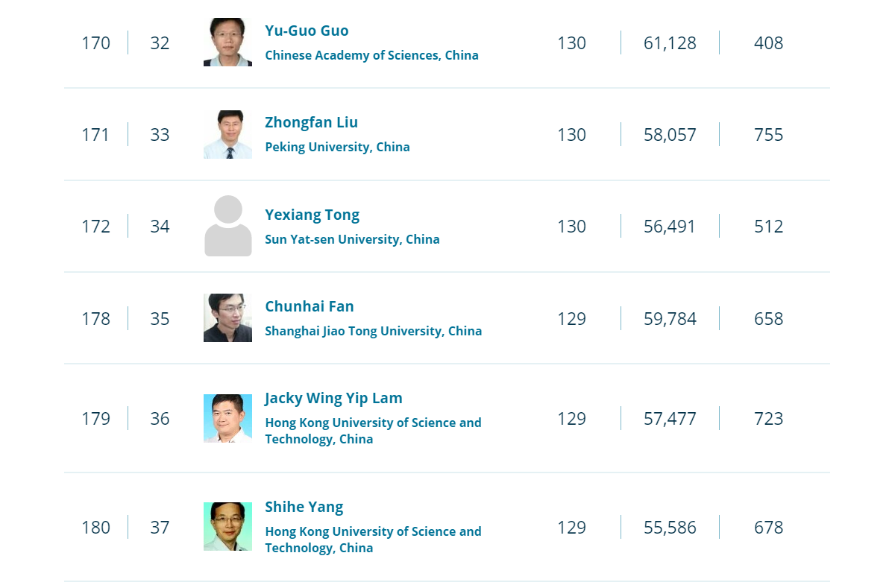Image resolution: width=892 pixels, height=588 pixels.
Task: Open Jacky Wing Yip Lam's profile link
Action: 333,398
